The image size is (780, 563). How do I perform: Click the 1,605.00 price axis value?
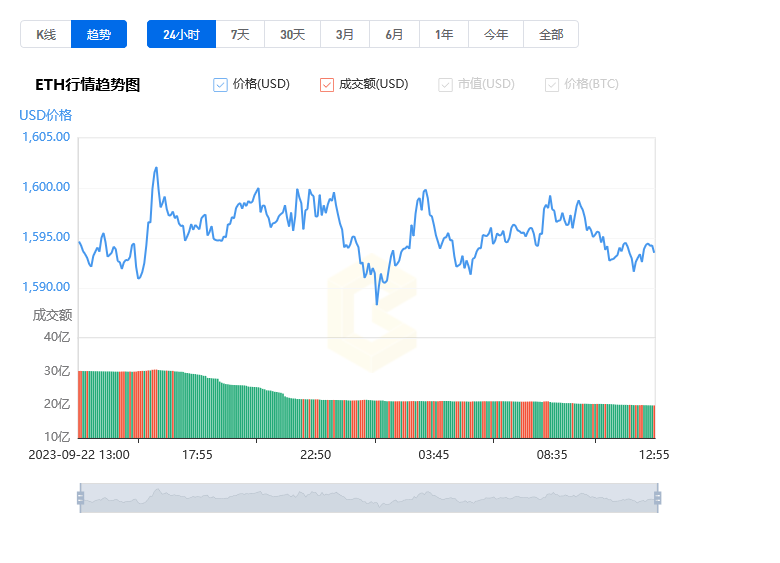tap(46, 137)
